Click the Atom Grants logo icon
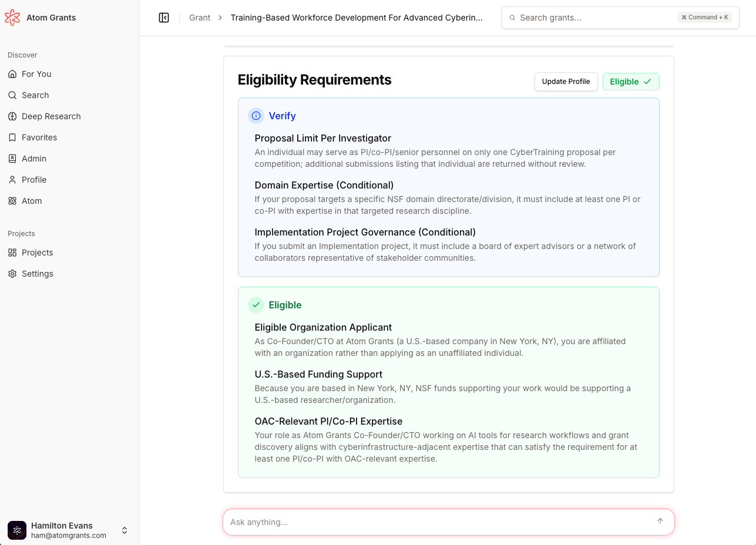 [12, 18]
